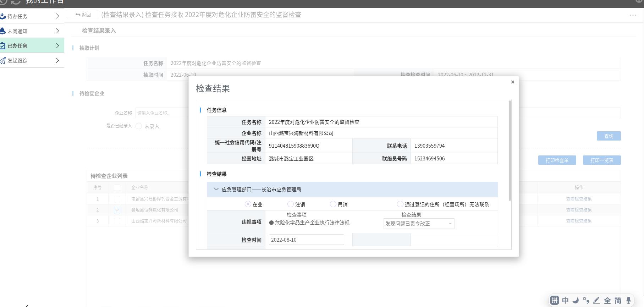Screen dimensions: 644x307
Task: Check the checkbox for row 1 屯留县兴旺彬烨
Action: [117, 199]
